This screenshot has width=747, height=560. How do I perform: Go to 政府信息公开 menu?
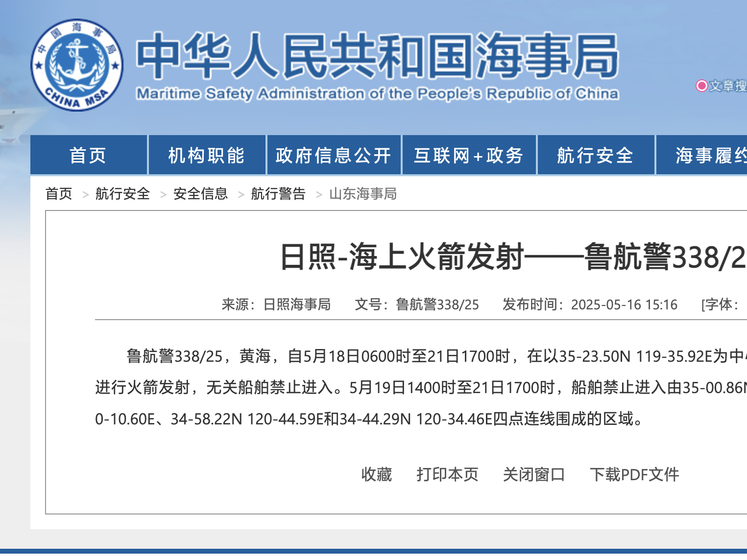pos(334,155)
